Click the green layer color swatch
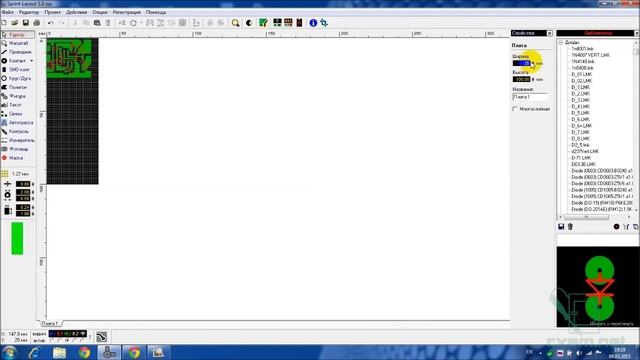640x360 pixels. (17, 238)
